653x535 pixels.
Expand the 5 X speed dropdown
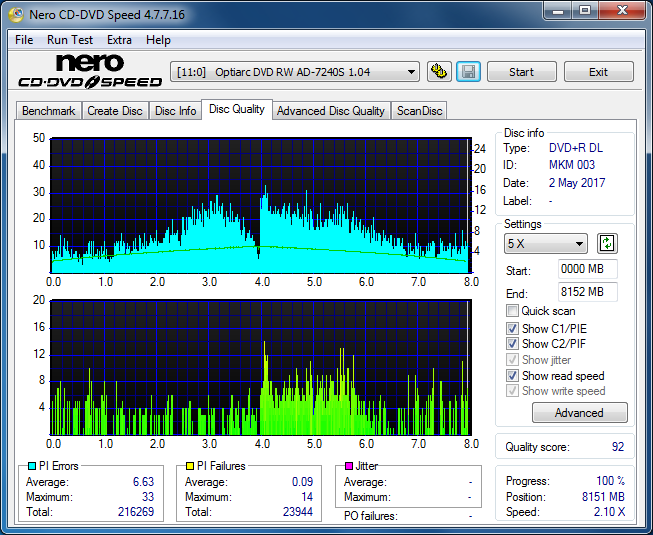(x=546, y=244)
